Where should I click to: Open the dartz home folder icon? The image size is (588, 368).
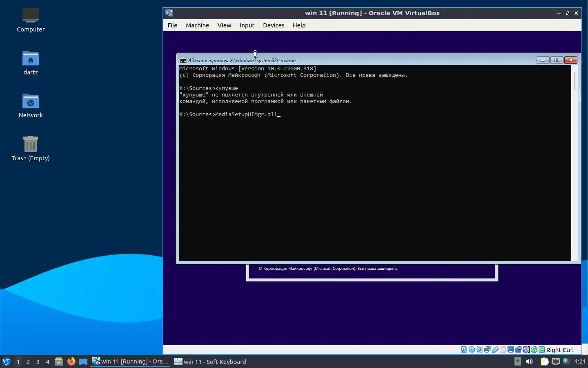point(31,63)
